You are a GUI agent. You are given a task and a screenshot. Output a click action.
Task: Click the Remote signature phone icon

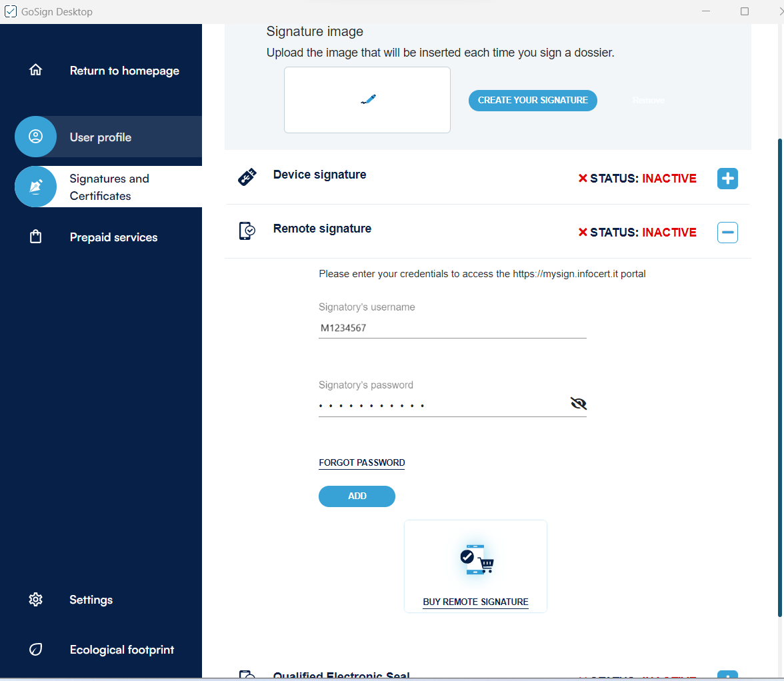pyautogui.click(x=247, y=231)
